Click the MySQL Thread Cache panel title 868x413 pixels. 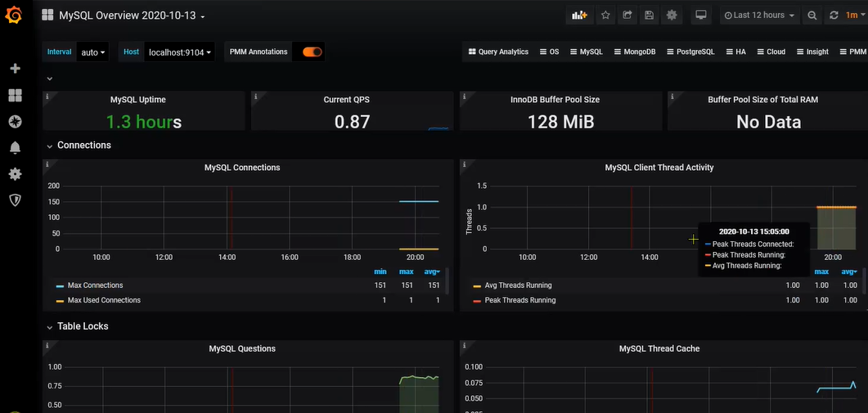[659, 348]
